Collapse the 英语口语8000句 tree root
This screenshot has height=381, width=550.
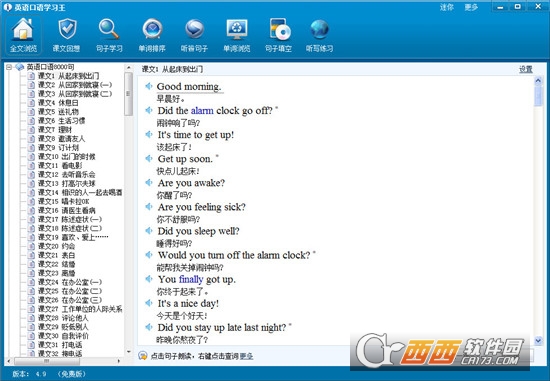pos(9,67)
